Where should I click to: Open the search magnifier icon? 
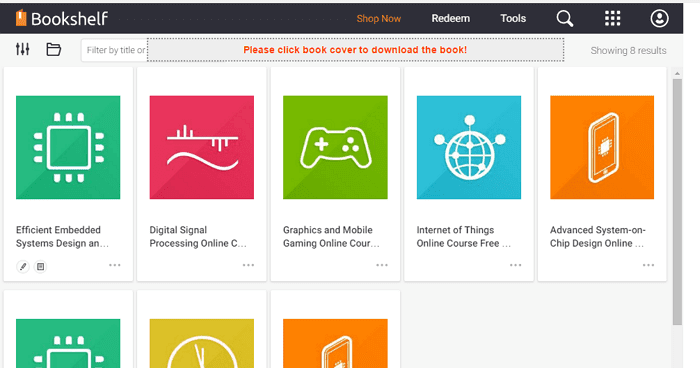coord(564,18)
